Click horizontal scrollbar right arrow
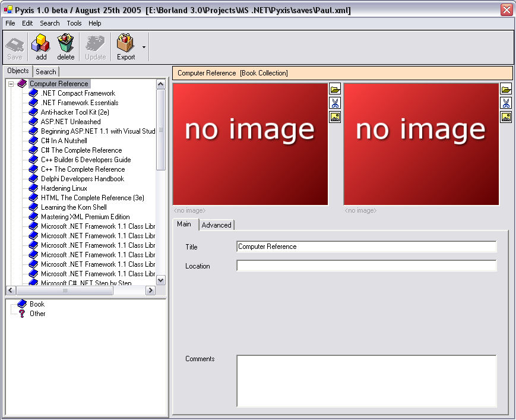 (150, 290)
